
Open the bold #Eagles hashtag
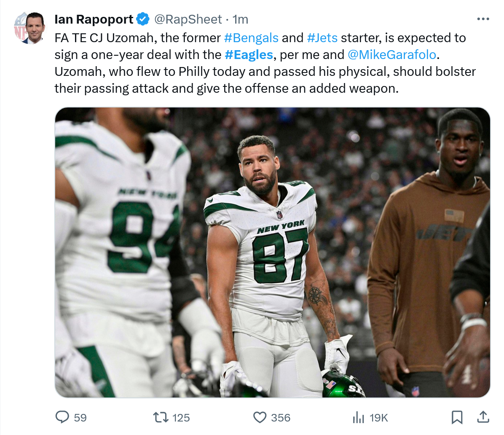coord(249,55)
